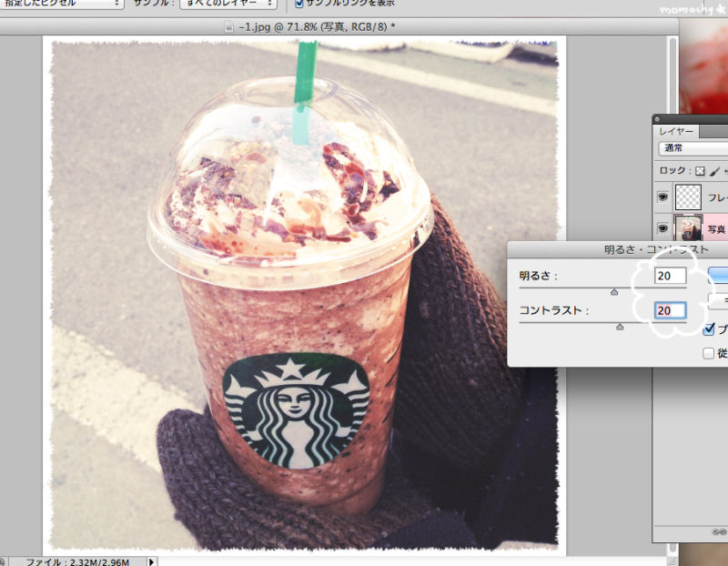This screenshot has height=566, width=728.
Task: Click the ロック label in Layers panel
Action: [672, 170]
